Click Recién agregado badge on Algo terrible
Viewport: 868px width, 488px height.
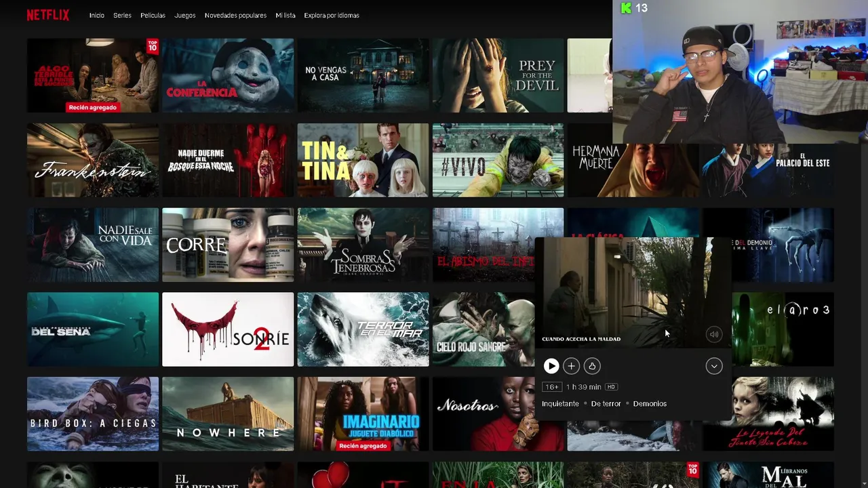click(x=93, y=107)
